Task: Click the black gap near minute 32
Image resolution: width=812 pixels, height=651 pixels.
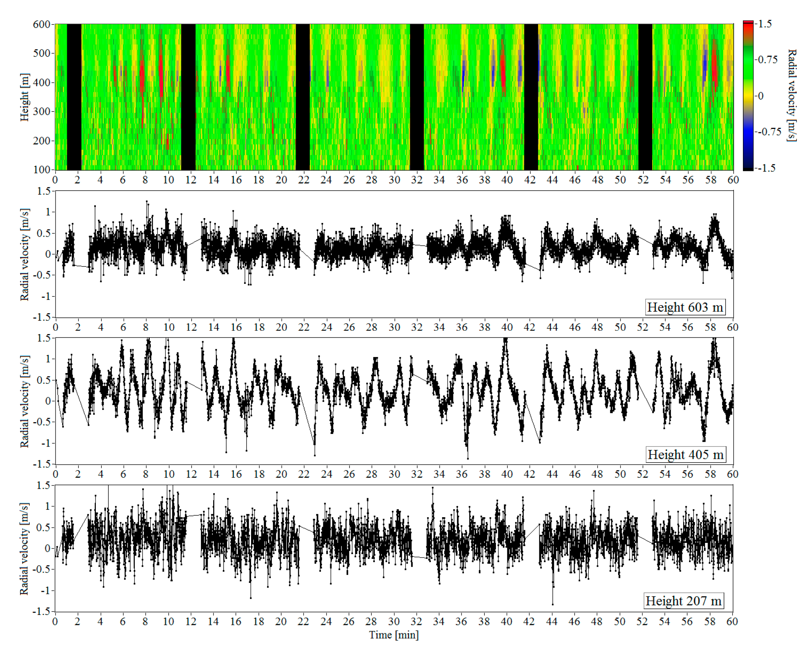Action: [x=416, y=97]
